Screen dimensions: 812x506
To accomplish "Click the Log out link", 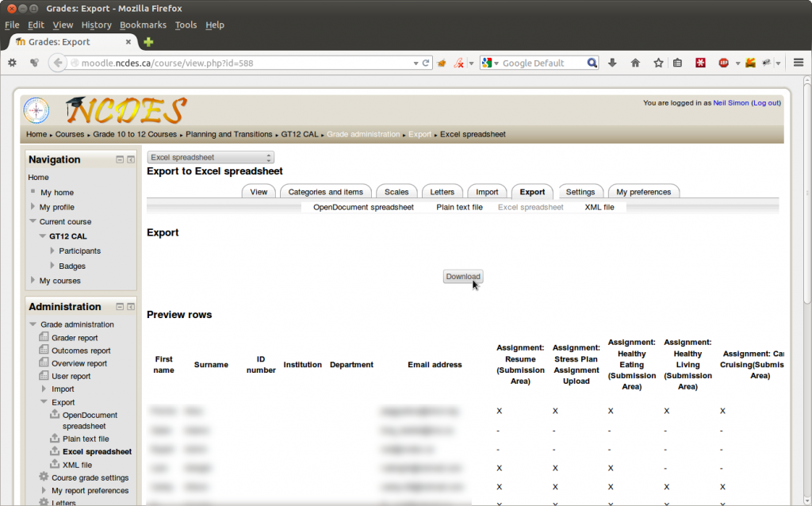I will pos(767,103).
